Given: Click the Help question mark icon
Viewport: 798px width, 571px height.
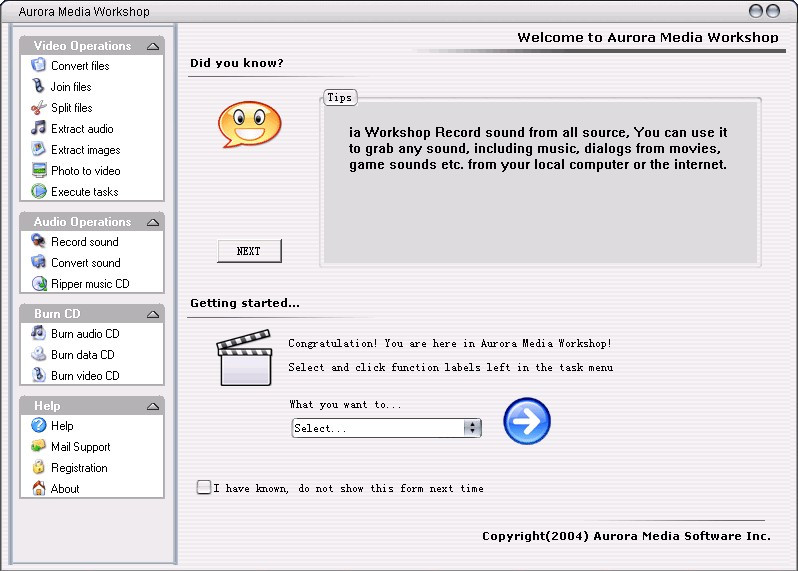Looking at the screenshot, I should point(39,425).
